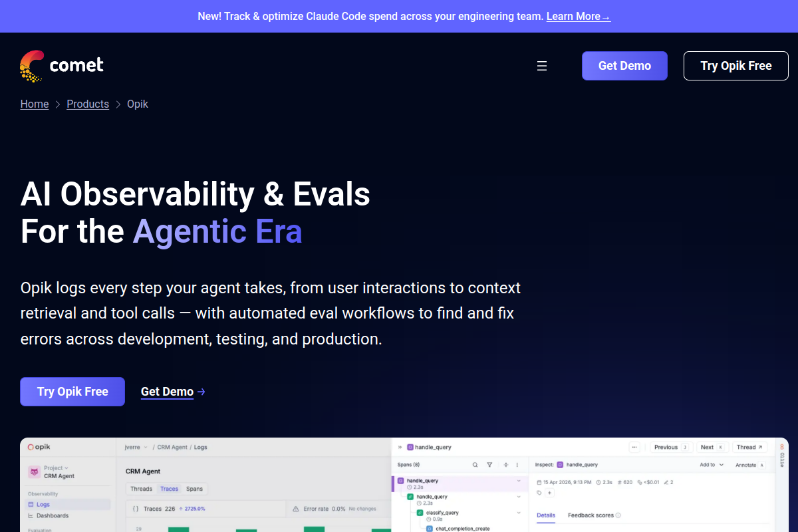The height and width of the screenshot is (532, 798).
Task: Click the arrow next to Get Demo link
Action: (201, 392)
